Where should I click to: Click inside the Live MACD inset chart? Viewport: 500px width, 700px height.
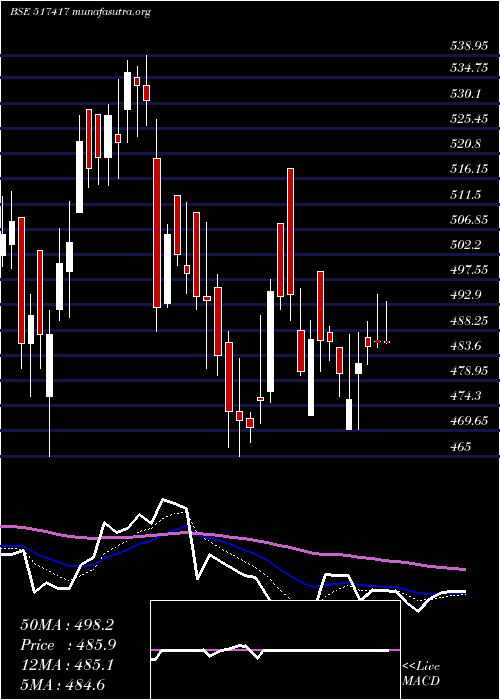click(275, 650)
